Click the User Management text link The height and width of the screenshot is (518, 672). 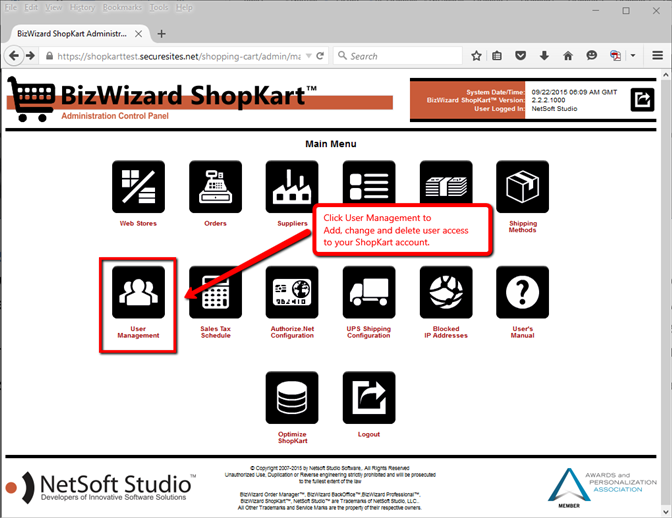click(138, 332)
